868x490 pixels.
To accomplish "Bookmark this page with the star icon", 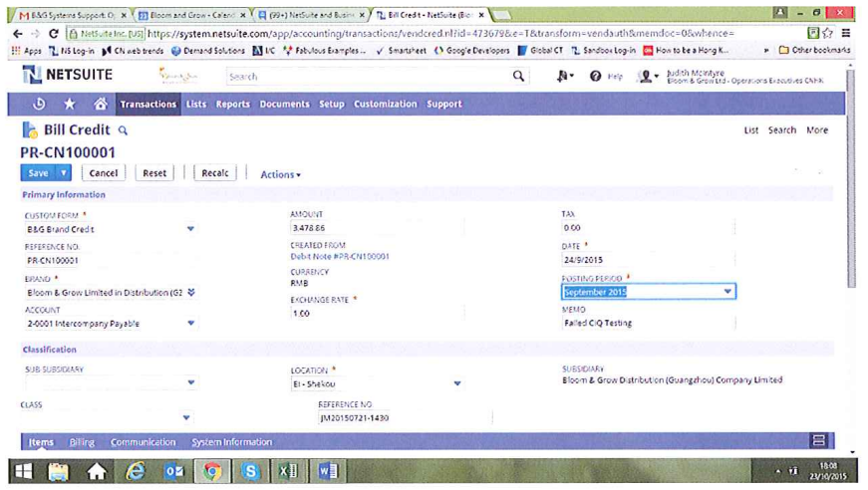I will coord(827,33).
